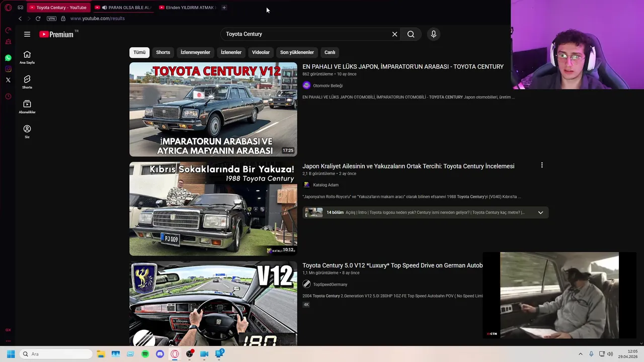The image size is (644, 362).
Task: Open the Otomotiv Belleği channel link
Action: (328, 85)
